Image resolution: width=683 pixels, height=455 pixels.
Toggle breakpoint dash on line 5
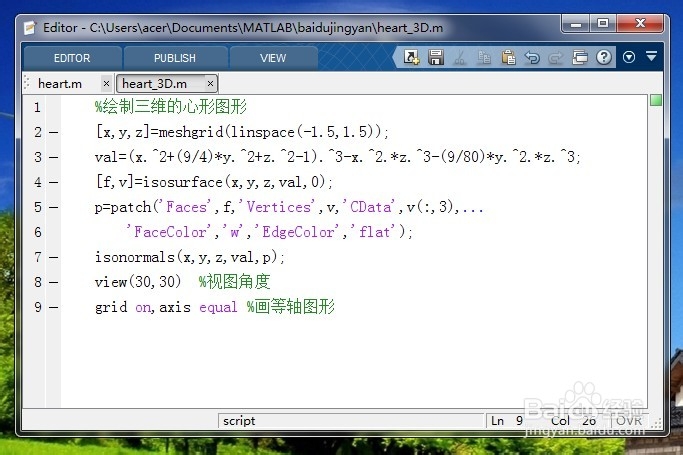pyautogui.click(x=54, y=207)
